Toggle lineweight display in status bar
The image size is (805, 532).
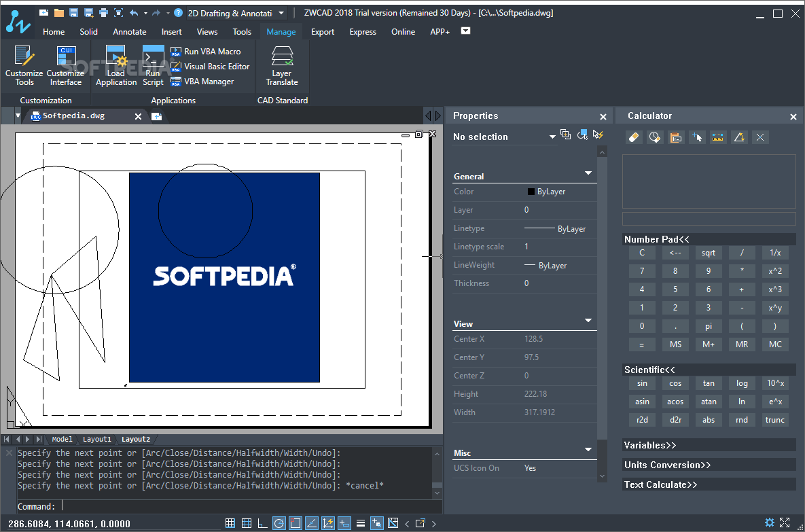pos(361,523)
